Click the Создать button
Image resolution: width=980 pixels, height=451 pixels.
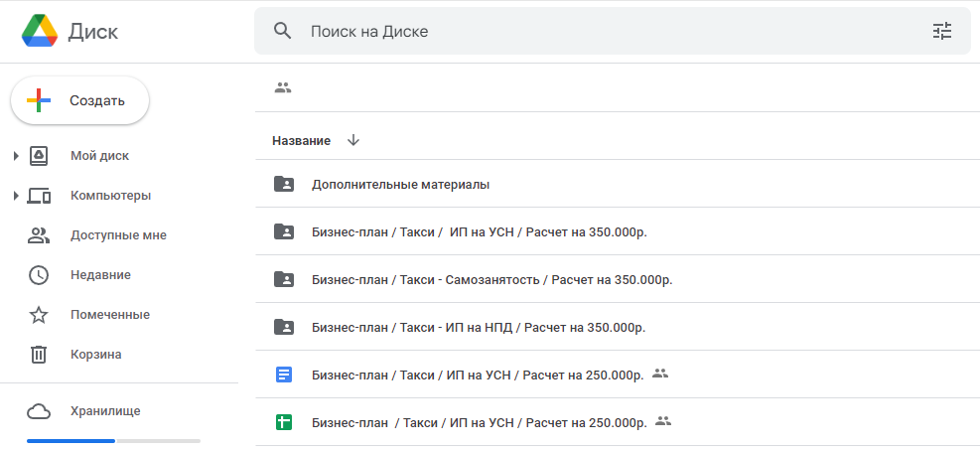80,100
